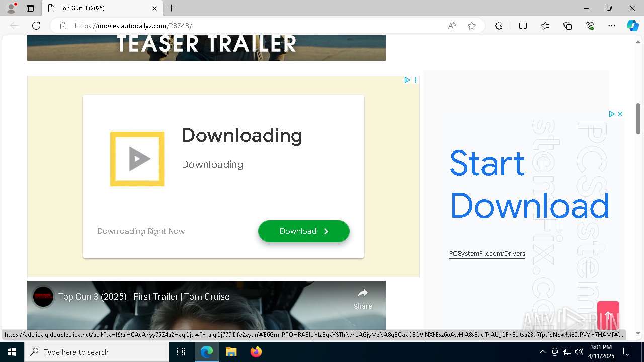Launch Firefox from taskbar
644x362 pixels.
[256, 352]
